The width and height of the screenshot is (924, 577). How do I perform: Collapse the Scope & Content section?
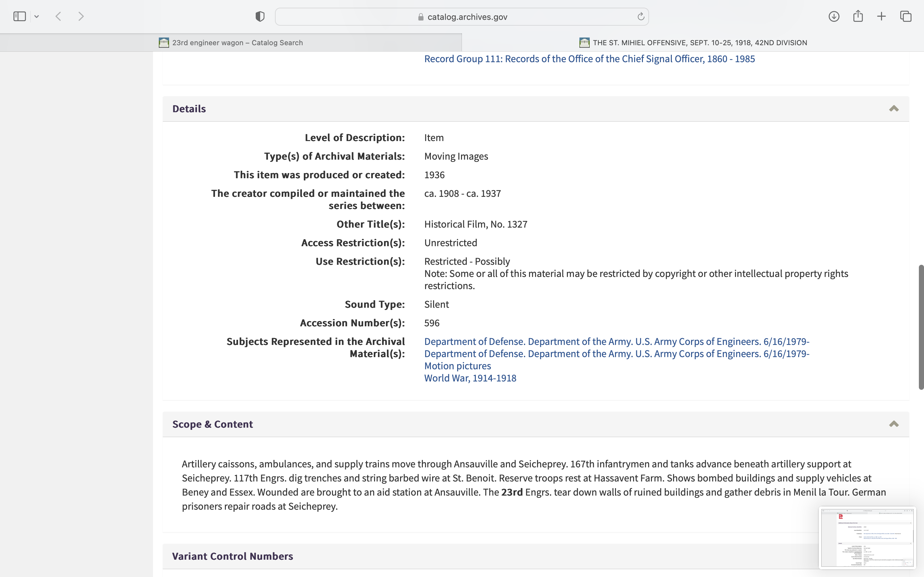894,424
